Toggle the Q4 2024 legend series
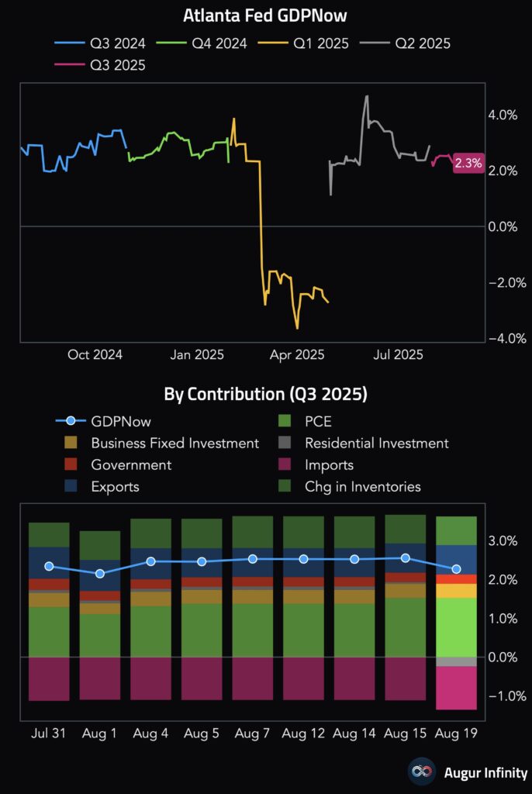This screenshot has height=794, width=532. point(202,44)
